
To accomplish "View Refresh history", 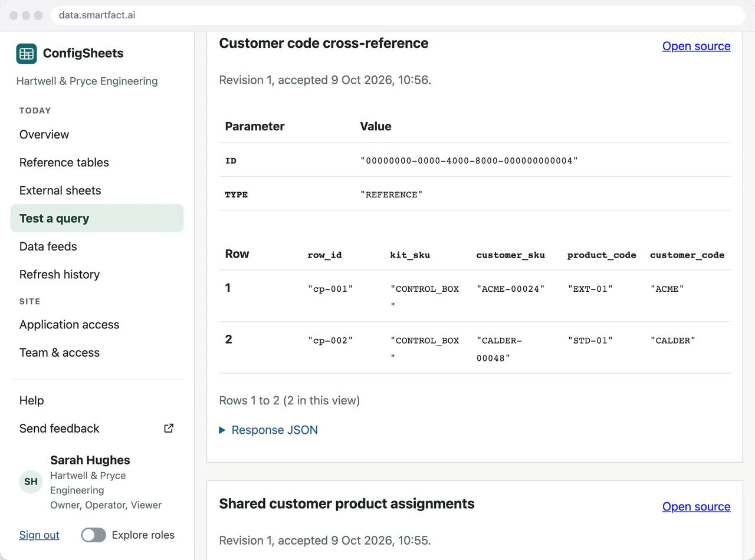I will coord(97,275).
